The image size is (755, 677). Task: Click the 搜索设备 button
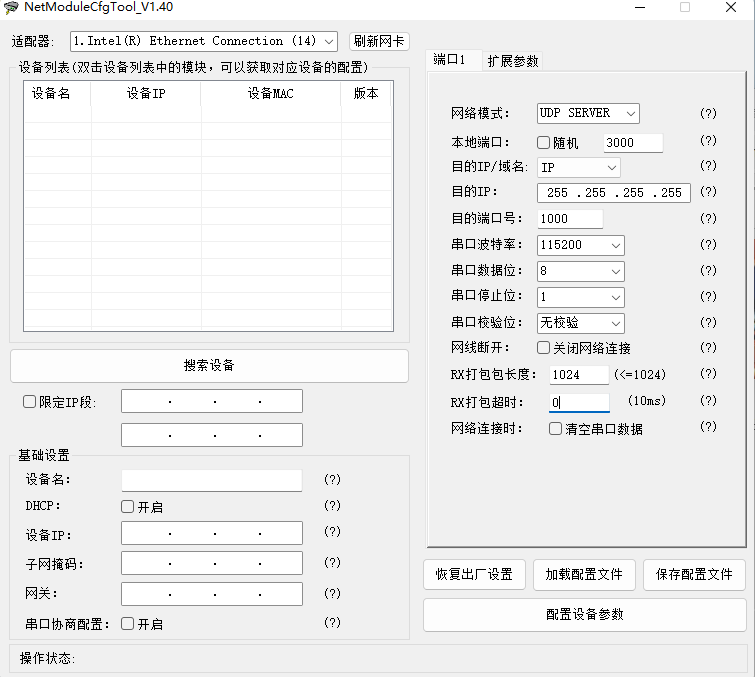click(209, 366)
